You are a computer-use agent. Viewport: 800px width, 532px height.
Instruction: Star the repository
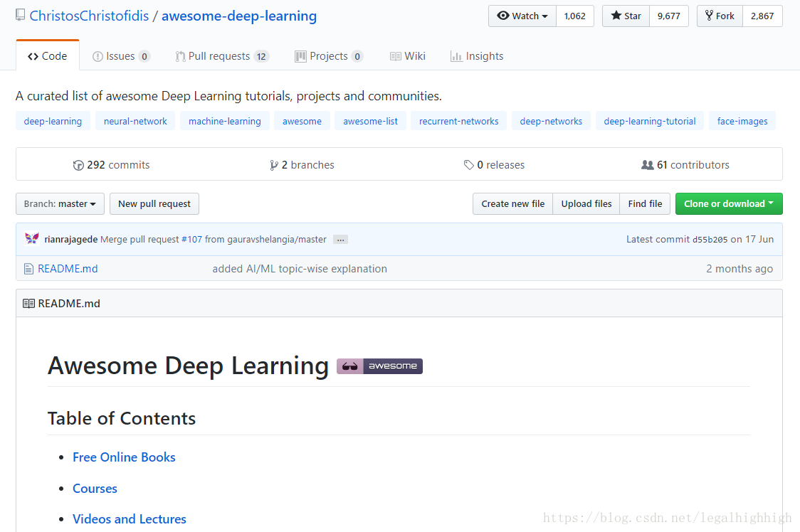click(x=626, y=16)
